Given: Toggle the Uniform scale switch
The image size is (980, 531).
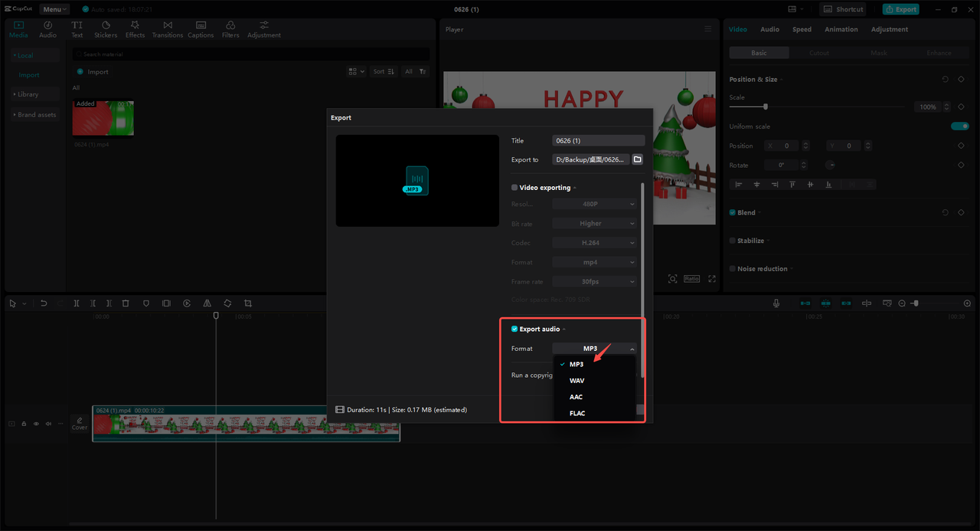Looking at the screenshot, I should coord(959,126).
